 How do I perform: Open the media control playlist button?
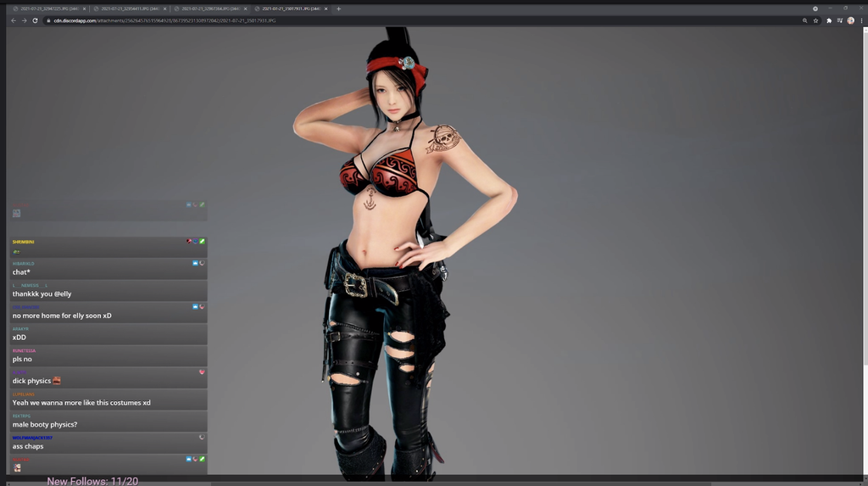pyautogui.click(x=840, y=20)
